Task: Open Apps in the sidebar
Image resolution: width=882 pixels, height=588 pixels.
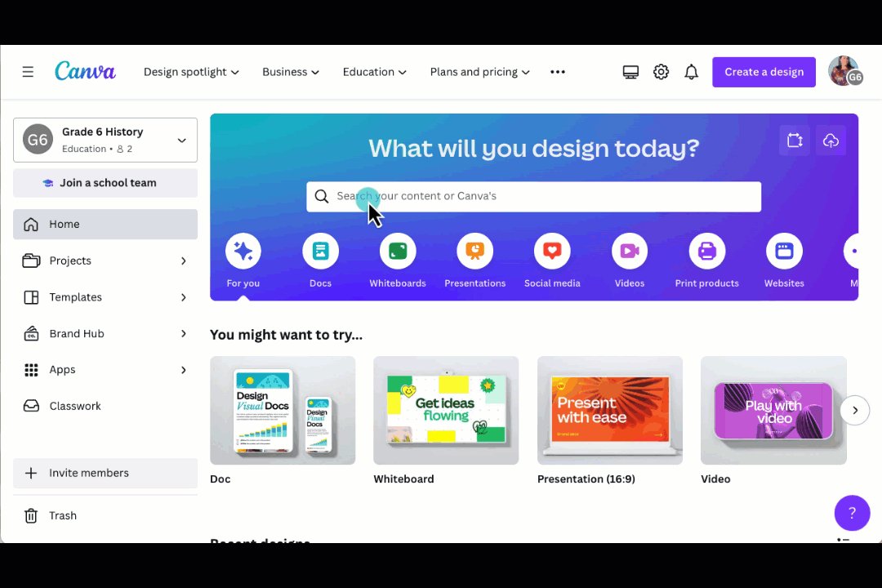Action: pyautogui.click(x=105, y=370)
